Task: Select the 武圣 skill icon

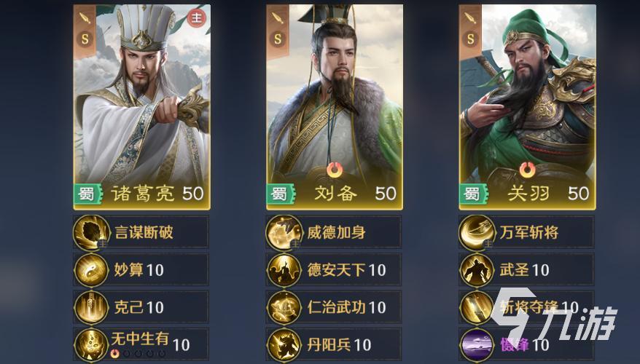Action: point(476,270)
